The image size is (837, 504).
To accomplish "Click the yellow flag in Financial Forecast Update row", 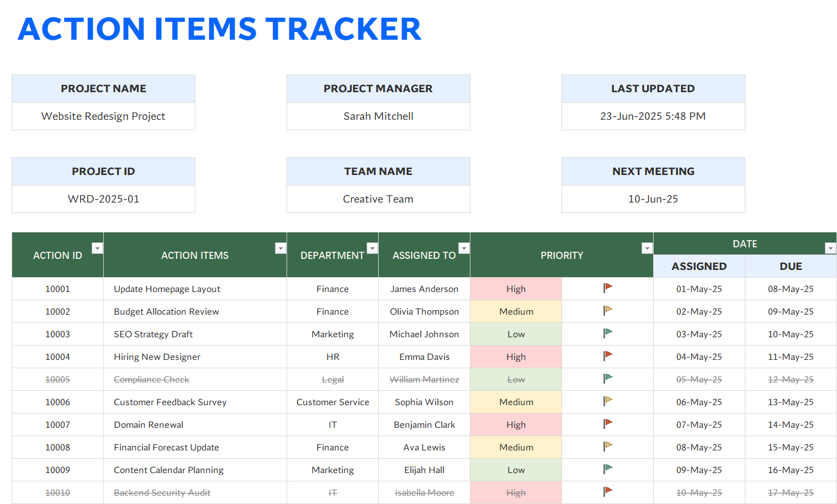I will [x=608, y=446].
